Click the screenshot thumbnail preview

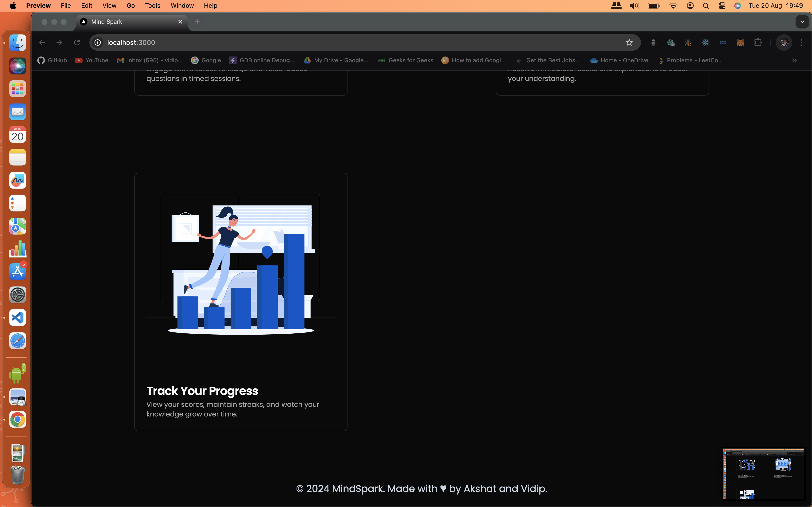[763, 474]
